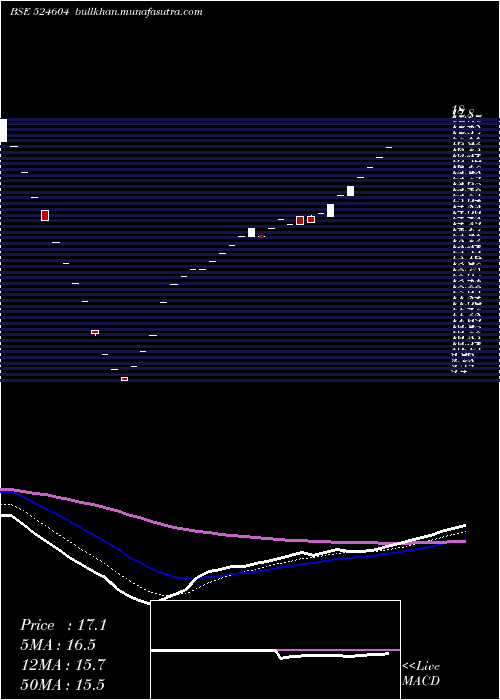Click the MACD inset chart panel
The width and height of the screenshot is (500, 700).
click(x=275, y=650)
